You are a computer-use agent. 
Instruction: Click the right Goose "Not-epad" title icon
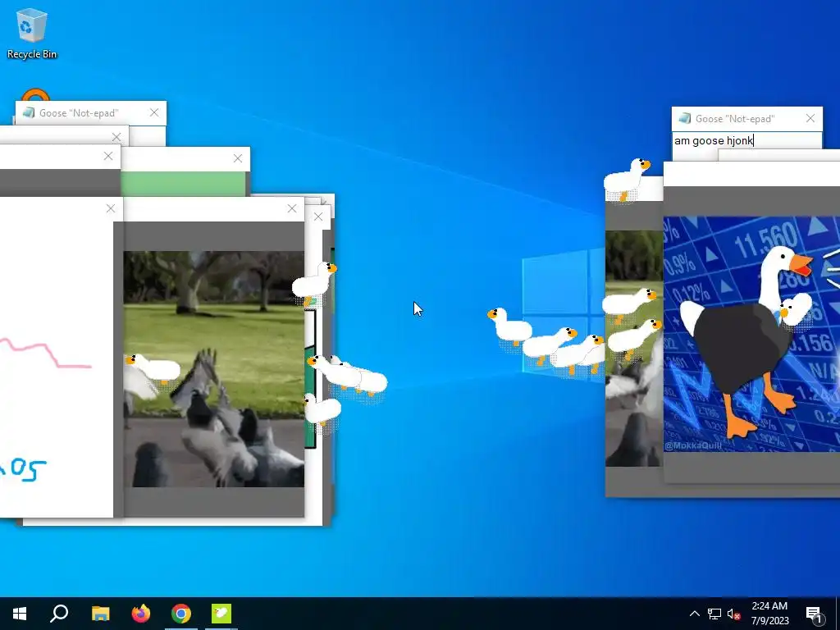pyautogui.click(x=684, y=118)
